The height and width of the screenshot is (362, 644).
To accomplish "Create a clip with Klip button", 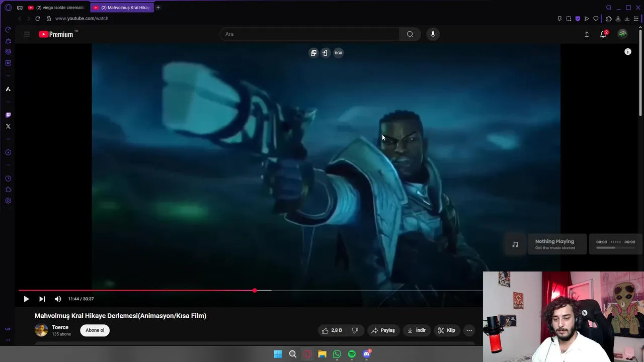I will (446, 330).
